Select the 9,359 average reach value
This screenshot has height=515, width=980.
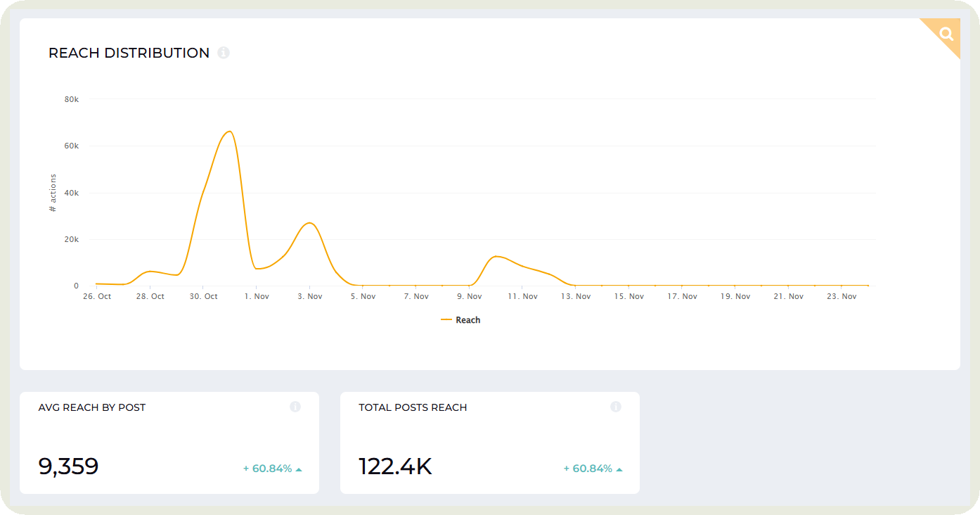68,466
